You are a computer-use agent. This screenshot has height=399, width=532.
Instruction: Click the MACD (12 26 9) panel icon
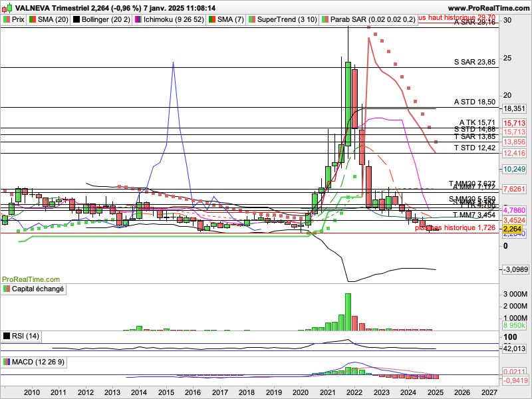click(7, 362)
